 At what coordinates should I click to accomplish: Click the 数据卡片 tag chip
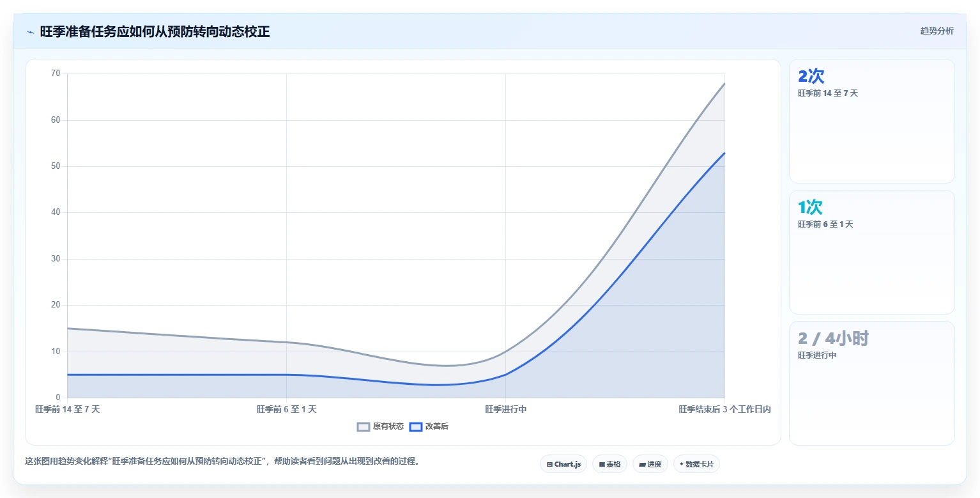[696, 464]
